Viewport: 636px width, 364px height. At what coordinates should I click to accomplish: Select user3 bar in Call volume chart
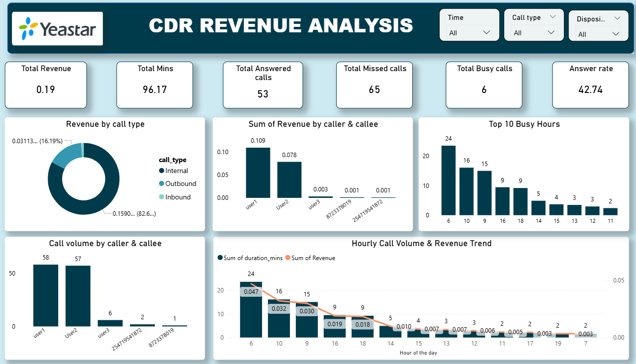click(x=110, y=323)
